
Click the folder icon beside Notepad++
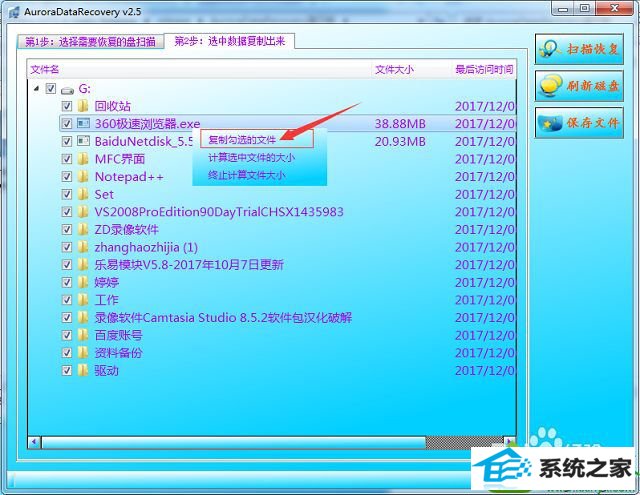click(83, 177)
